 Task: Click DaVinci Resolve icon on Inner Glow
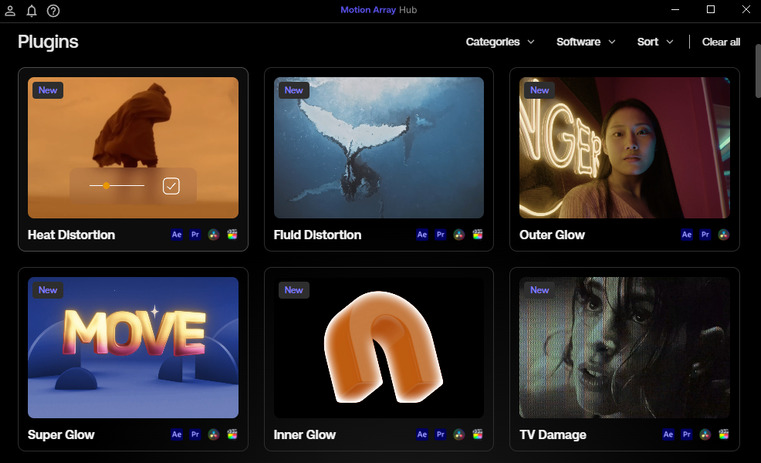click(x=459, y=435)
